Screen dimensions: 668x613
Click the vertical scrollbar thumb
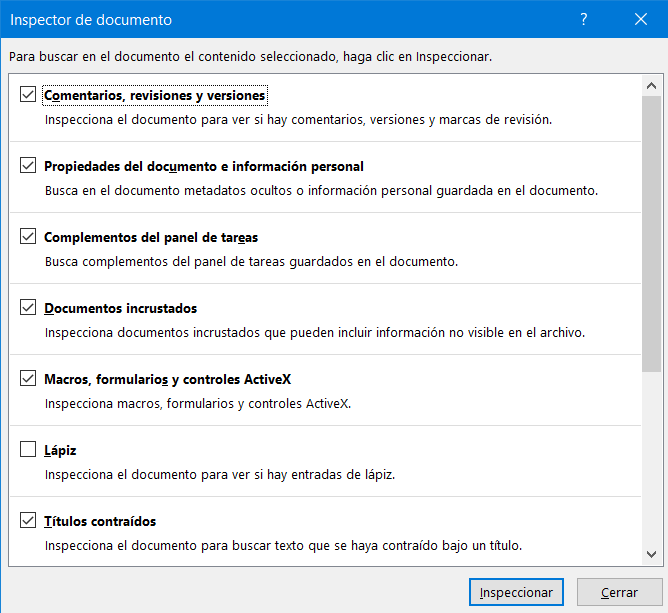(x=651, y=234)
